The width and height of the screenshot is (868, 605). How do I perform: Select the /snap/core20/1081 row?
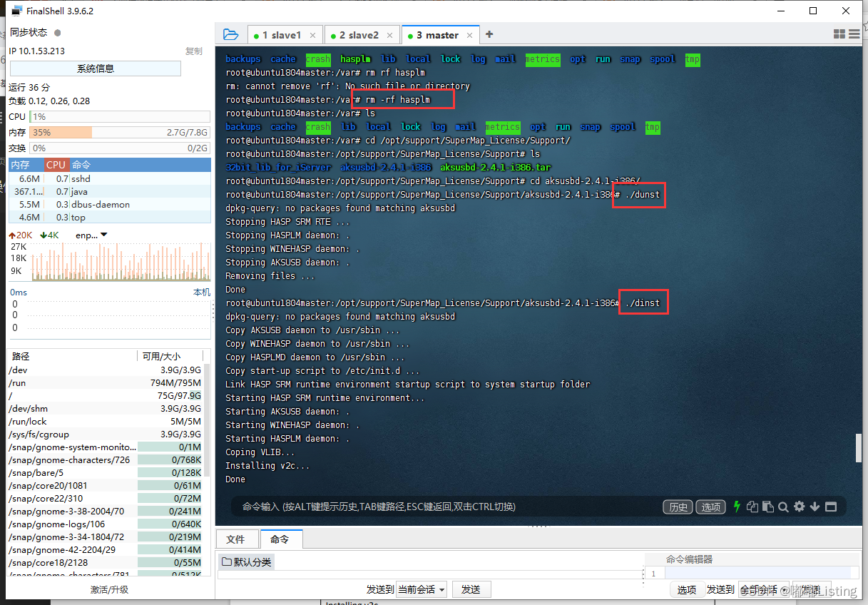tap(106, 485)
